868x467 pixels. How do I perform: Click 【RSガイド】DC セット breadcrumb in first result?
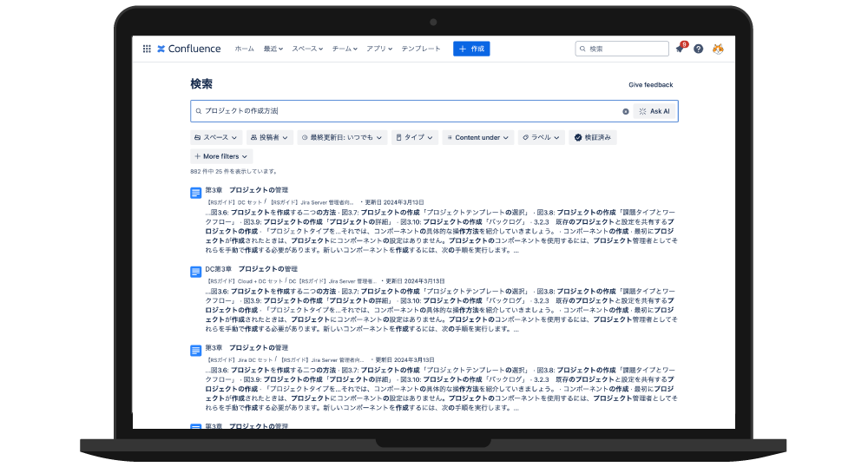click(x=234, y=202)
